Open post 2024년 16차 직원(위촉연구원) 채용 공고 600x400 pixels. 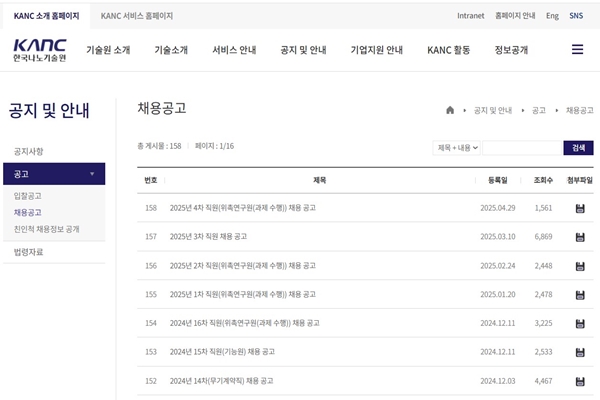[x=245, y=323]
